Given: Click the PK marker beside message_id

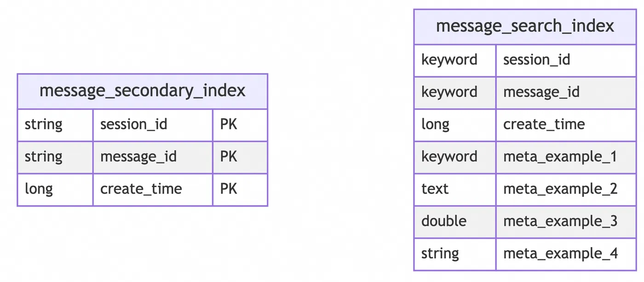Looking at the screenshot, I should [x=240, y=157].
